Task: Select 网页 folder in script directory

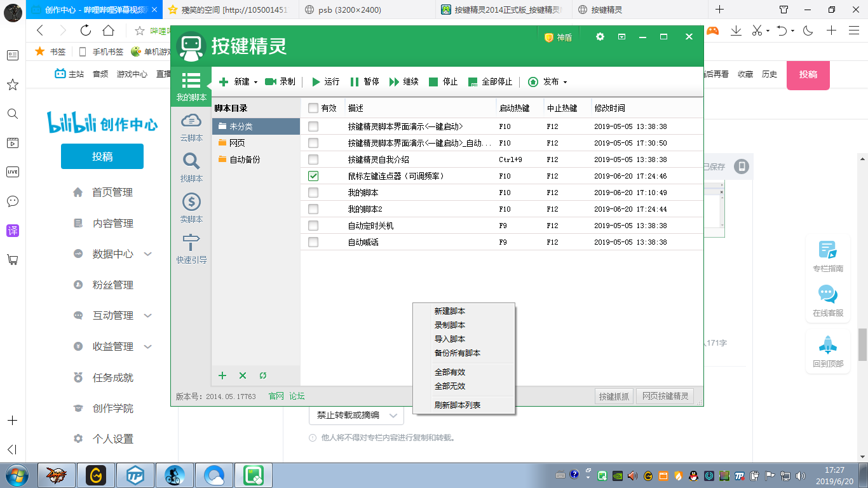Action: click(x=256, y=143)
